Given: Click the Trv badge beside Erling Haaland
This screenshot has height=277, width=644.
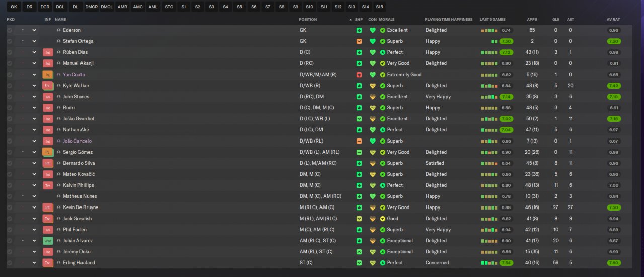Looking at the screenshot, I should [x=48, y=263].
